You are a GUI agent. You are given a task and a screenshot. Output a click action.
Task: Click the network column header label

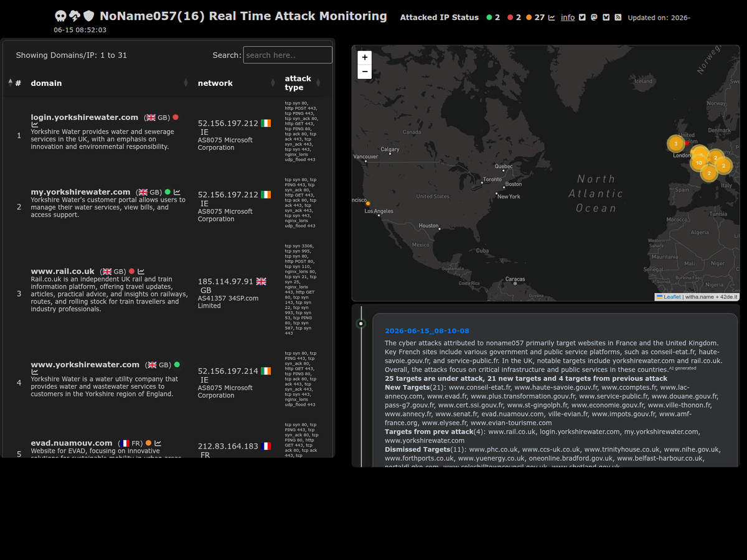click(x=215, y=83)
